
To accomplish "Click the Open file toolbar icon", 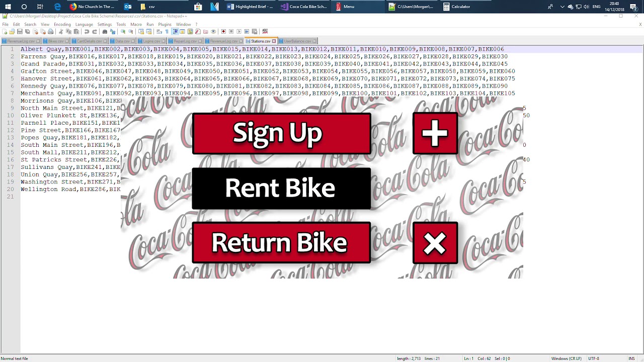I will 12,32.
